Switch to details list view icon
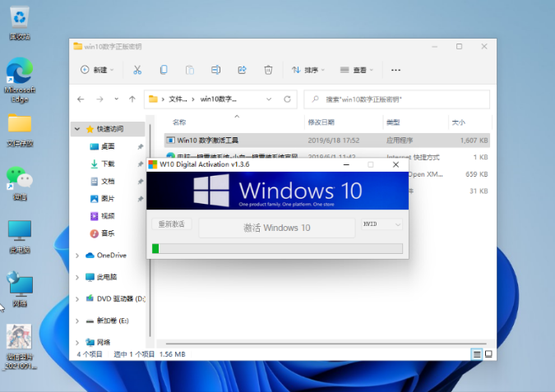 click(477, 353)
